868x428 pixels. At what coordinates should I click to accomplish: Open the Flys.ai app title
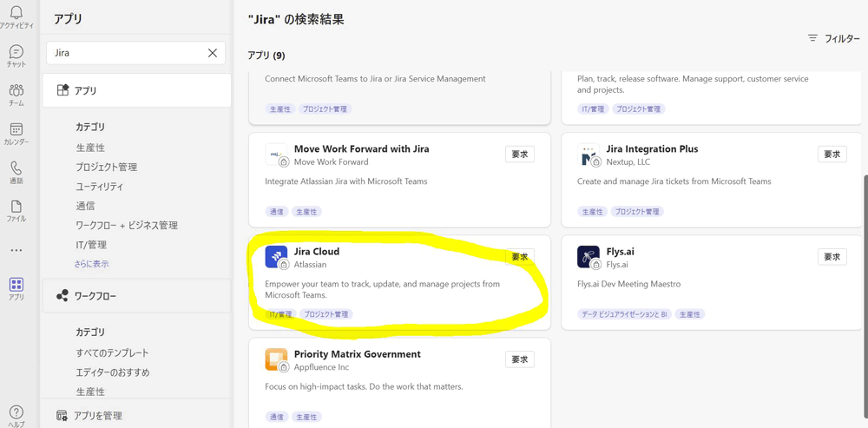tap(620, 252)
